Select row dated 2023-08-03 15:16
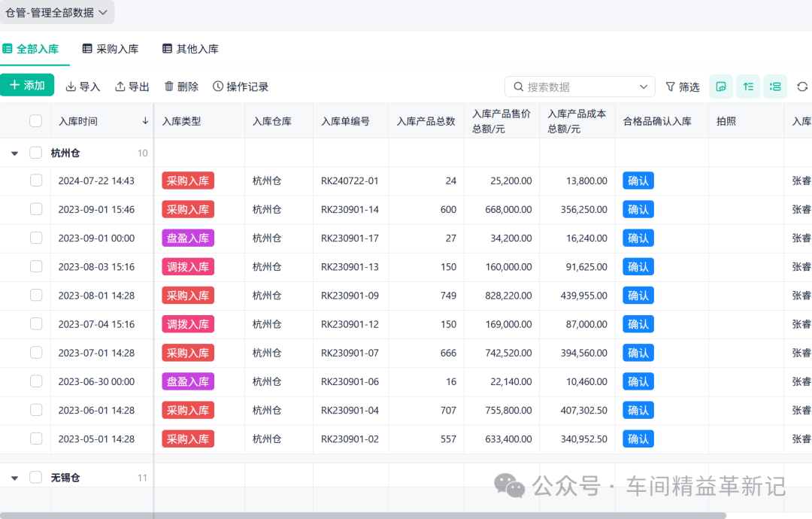The height and width of the screenshot is (519, 812). (x=36, y=266)
